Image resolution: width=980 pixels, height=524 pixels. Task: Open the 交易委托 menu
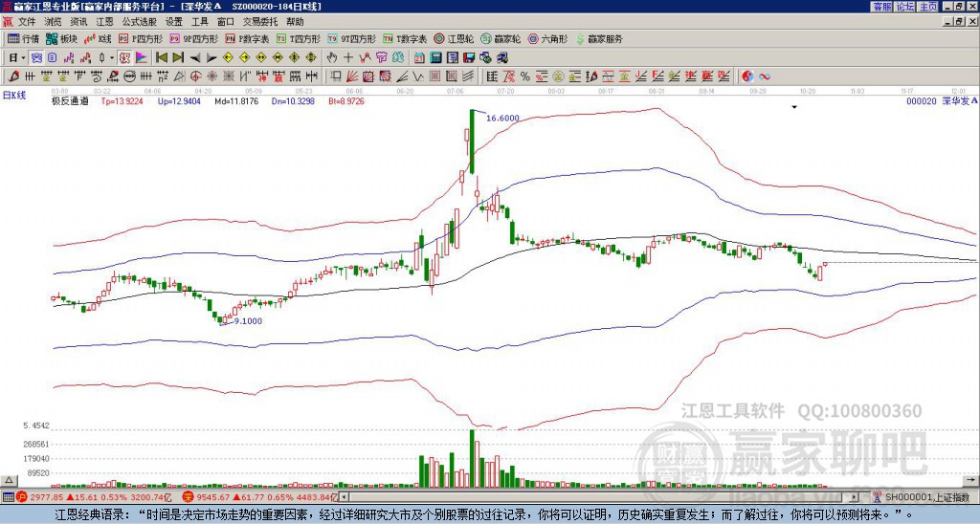[260, 22]
